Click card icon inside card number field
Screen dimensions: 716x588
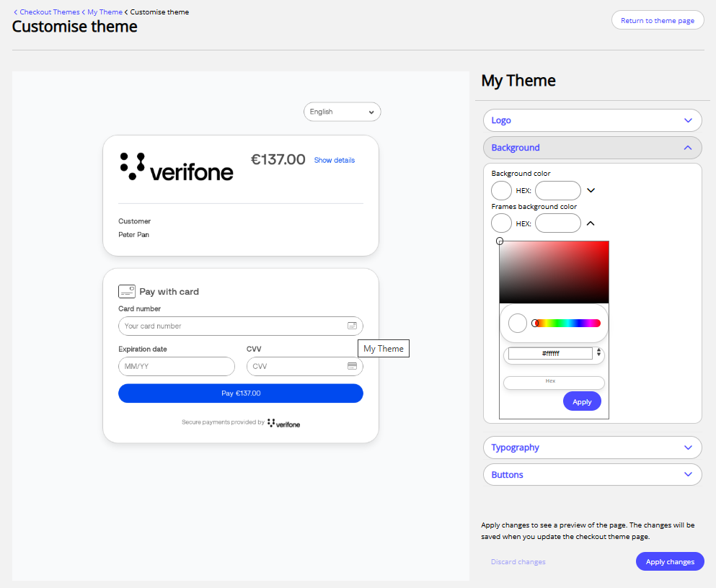click(352, 326)
